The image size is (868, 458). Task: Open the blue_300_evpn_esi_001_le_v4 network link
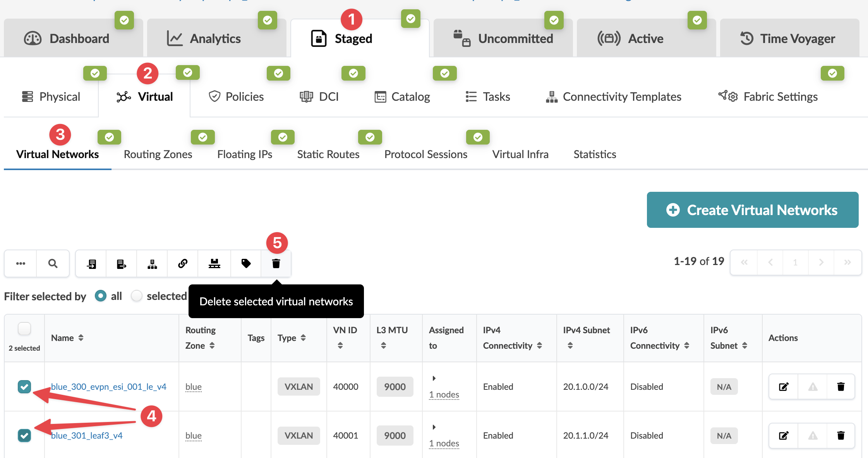[x=109, y=386]
